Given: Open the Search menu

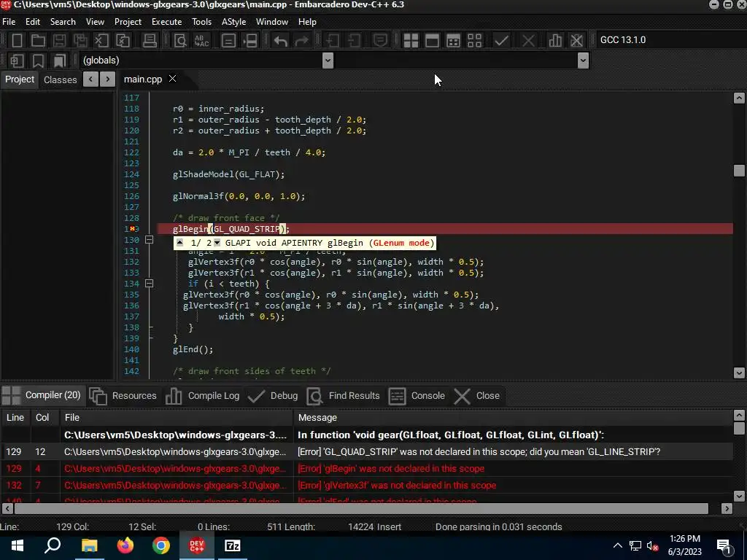Looking at the screenshot, I should (63, 22).
